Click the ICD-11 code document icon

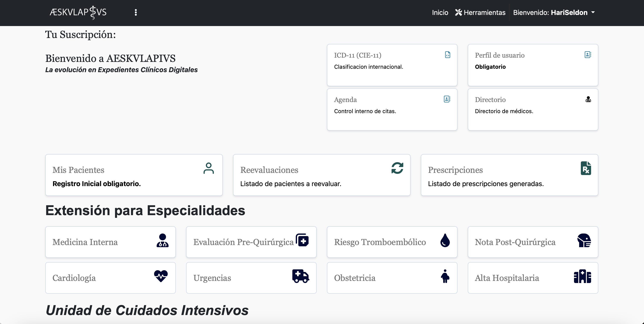point(447,55)
